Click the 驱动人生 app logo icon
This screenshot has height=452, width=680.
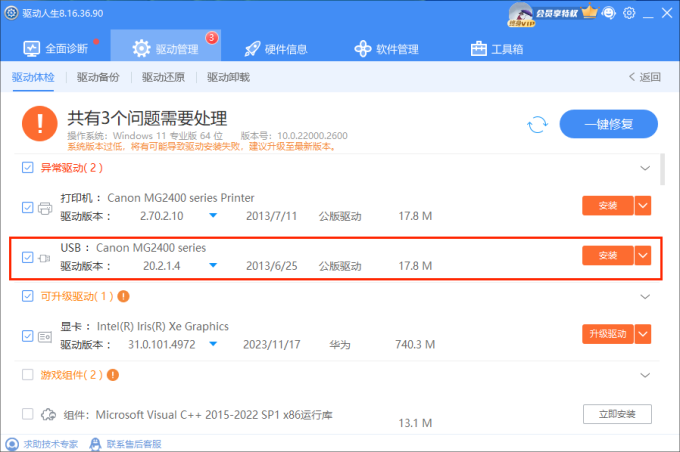coord(12,13)
